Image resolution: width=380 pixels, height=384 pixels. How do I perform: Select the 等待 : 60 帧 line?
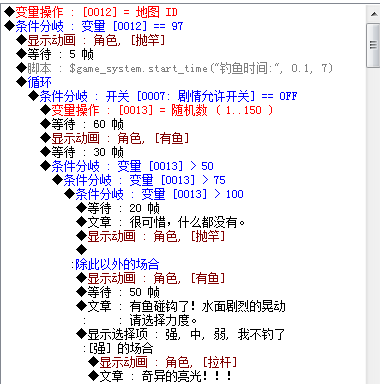[82, 124]
